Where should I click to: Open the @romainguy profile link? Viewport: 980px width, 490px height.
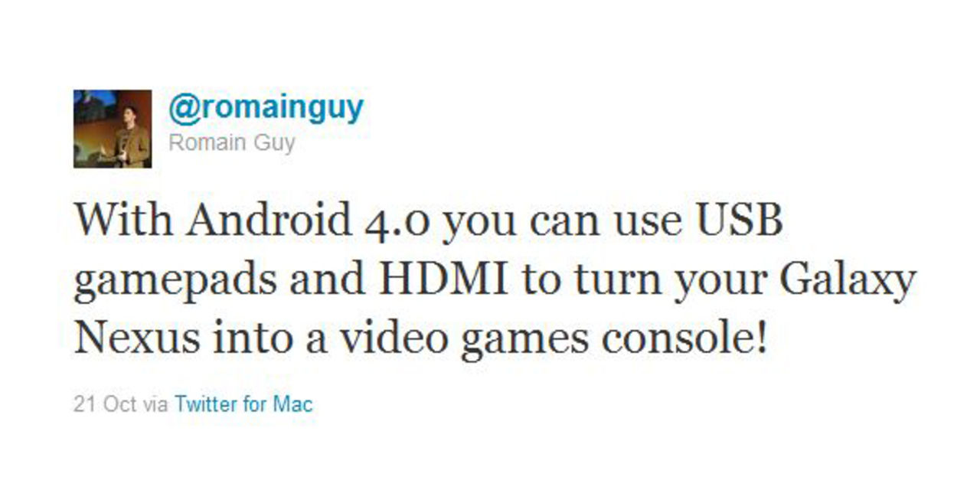[x=266, y=109]
